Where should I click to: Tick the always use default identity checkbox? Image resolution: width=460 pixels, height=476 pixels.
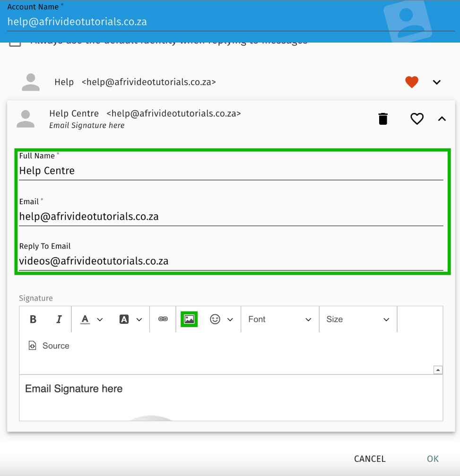[16, 43]
